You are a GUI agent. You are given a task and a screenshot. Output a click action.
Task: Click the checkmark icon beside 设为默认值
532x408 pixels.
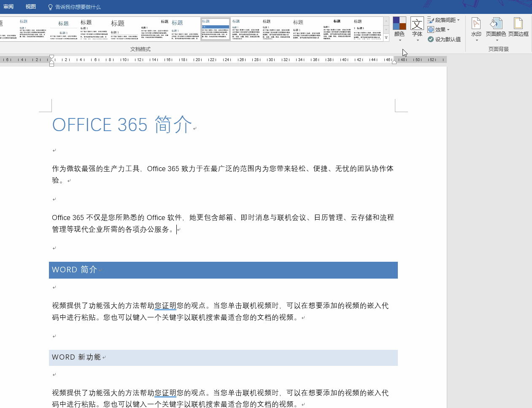431,39
